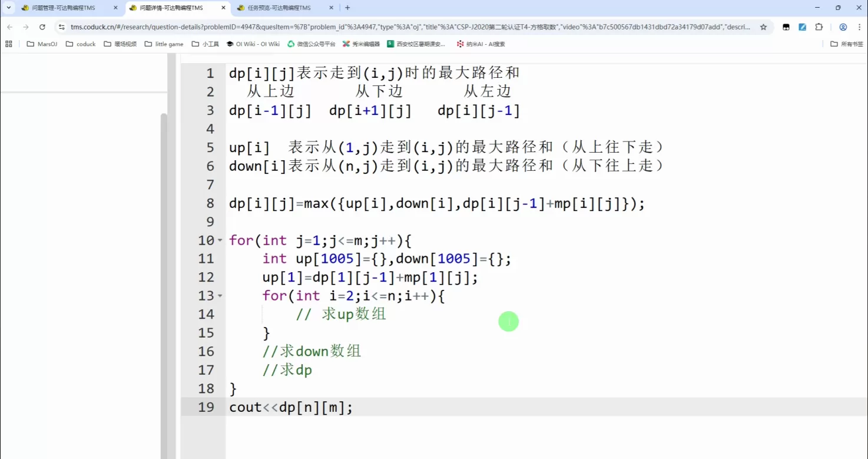Screen dimensions: 868x459
Task: Click the address bar URL field
Action: [406, 27]
